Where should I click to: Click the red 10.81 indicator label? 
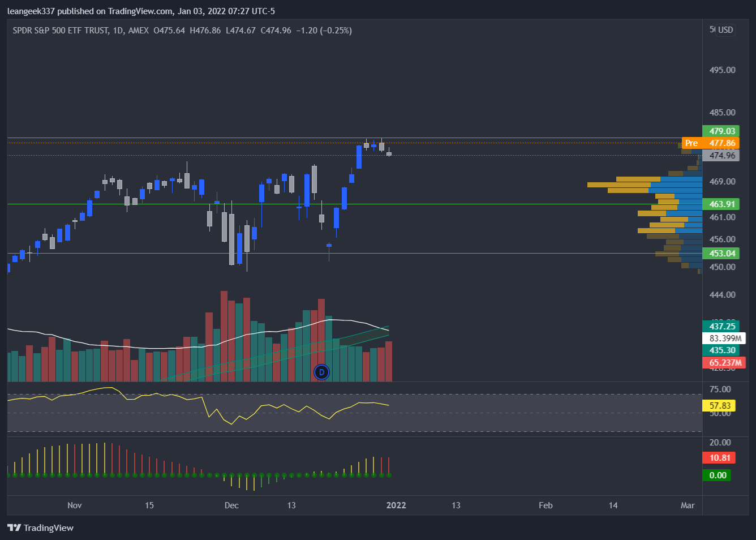pyautogui.click(x=719, y=457)
